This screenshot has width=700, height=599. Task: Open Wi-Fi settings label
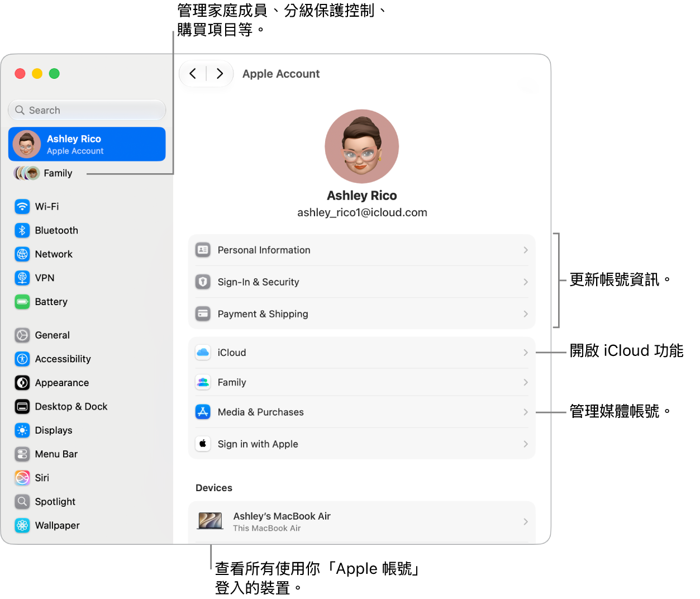(47, 207)
